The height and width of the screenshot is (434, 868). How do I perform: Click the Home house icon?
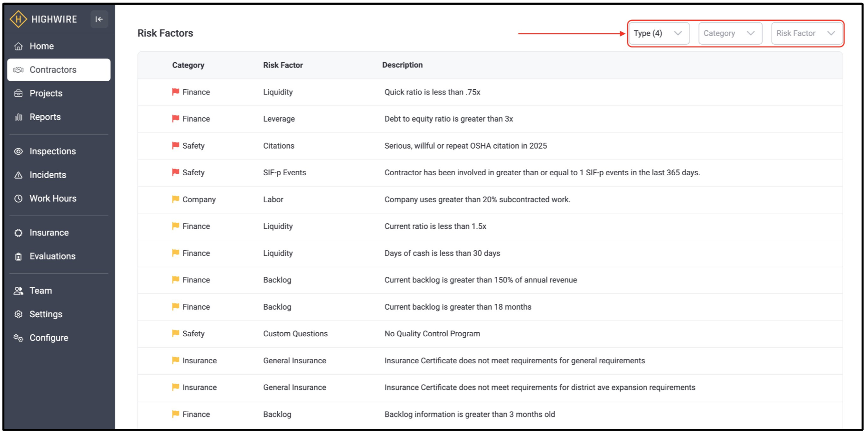[19, 47]
